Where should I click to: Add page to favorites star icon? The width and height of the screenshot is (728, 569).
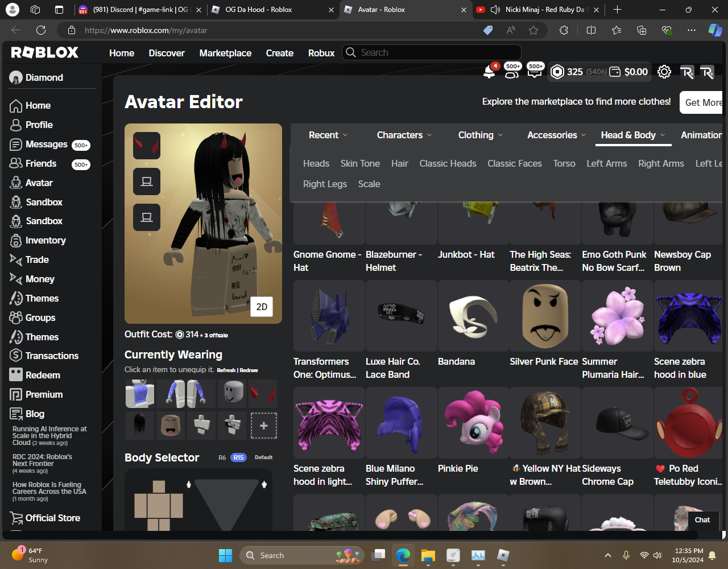(x=533, y=30)
